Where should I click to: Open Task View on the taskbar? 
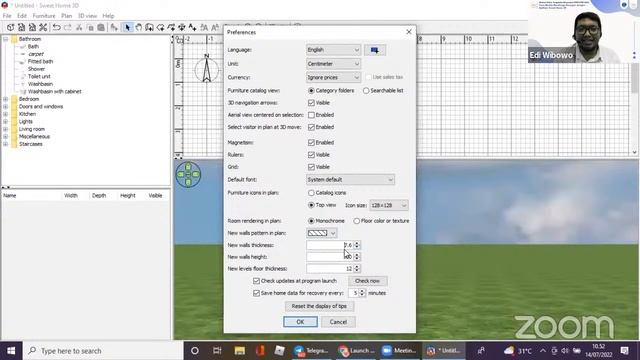click(x=217, y=351)
